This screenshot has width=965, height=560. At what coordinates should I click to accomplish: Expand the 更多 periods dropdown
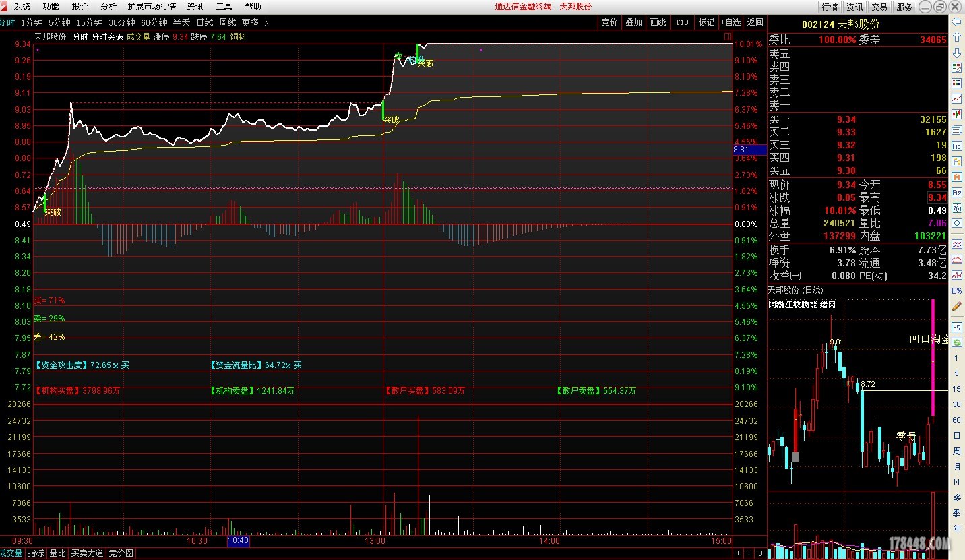pyautogui.click(x=255, y=22)
